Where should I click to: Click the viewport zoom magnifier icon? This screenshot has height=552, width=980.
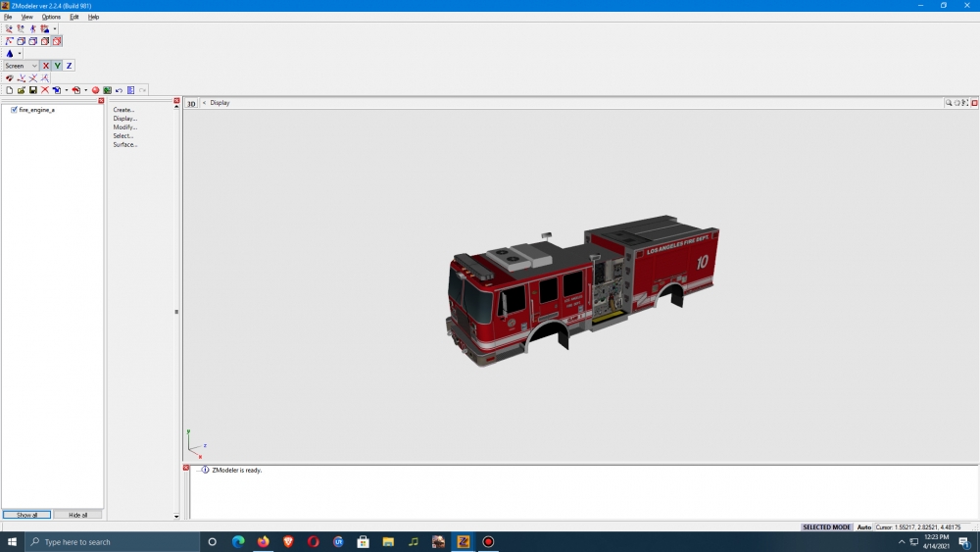[x=948, y=103]
